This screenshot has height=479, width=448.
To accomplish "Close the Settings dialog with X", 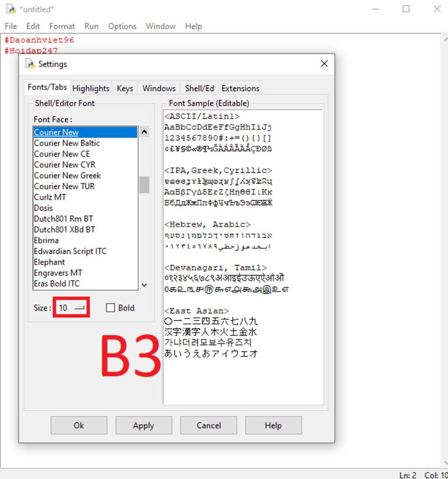I will 324,64.
